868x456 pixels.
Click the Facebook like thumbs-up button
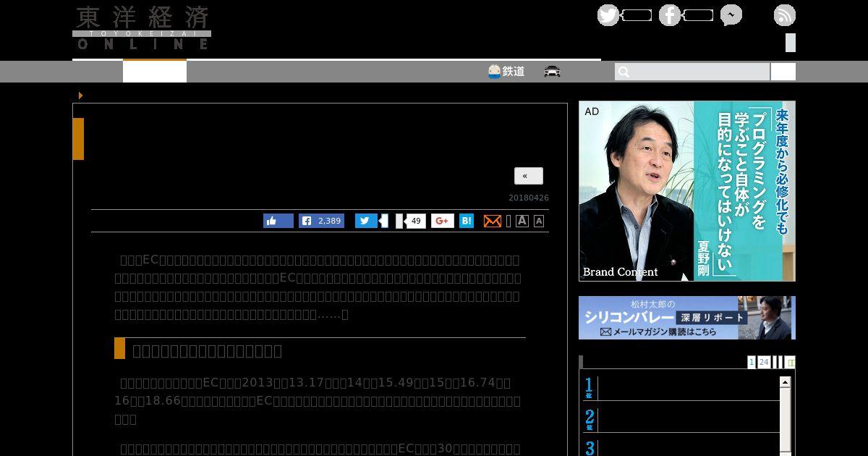[x=278, y=221]
